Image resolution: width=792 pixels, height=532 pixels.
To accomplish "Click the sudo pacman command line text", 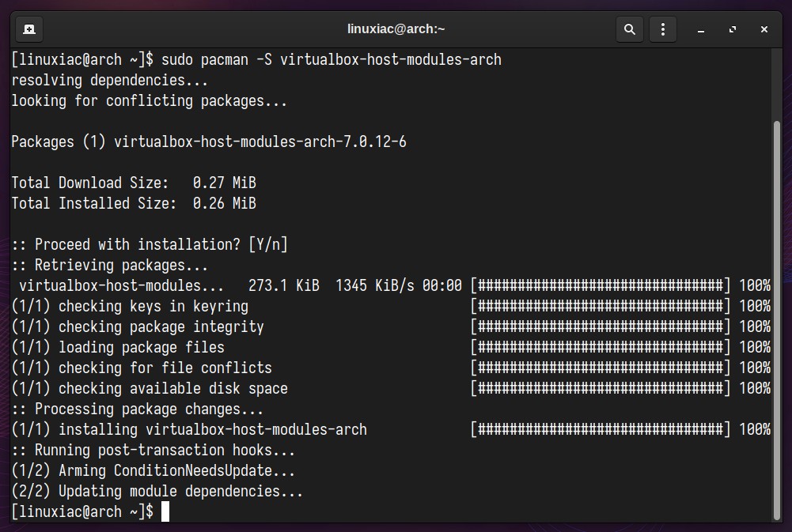I will [332, 59].
